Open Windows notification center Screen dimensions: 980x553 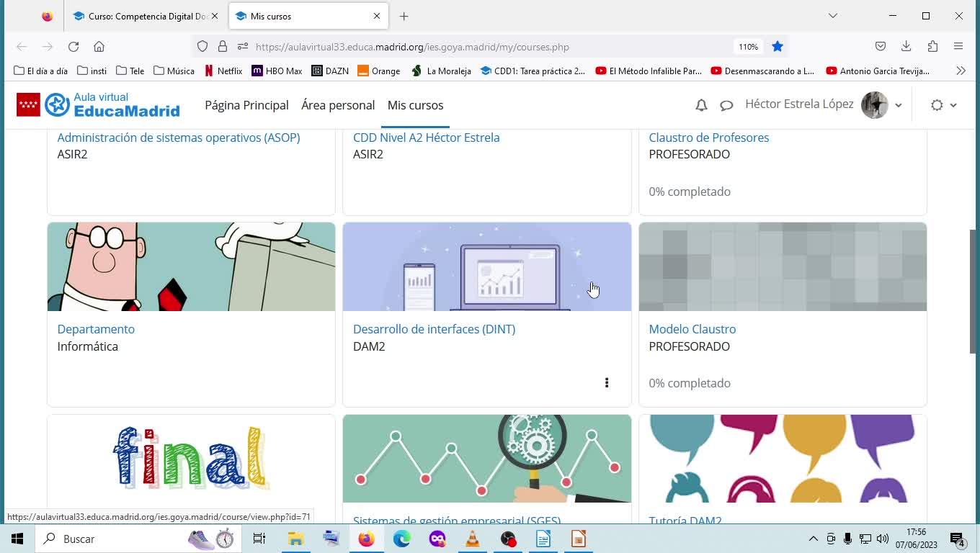958,539
